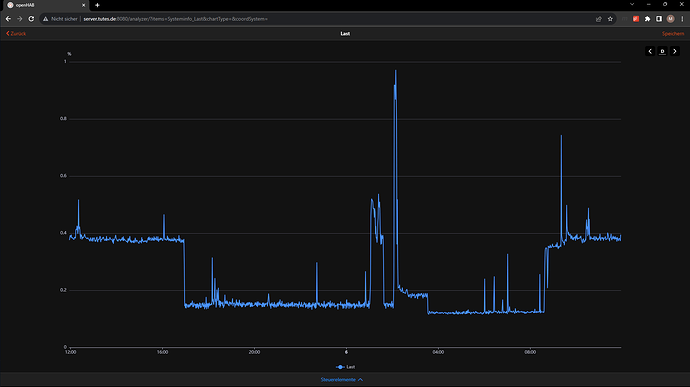
Task: Open the Nicht sicher site info warning
Action: [x=60, y=19]
